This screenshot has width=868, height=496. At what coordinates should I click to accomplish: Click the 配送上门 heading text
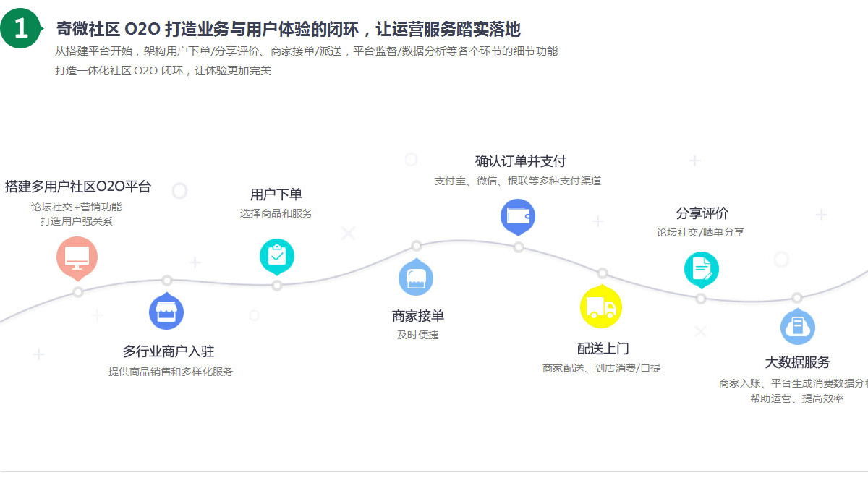tap(602, 348)
